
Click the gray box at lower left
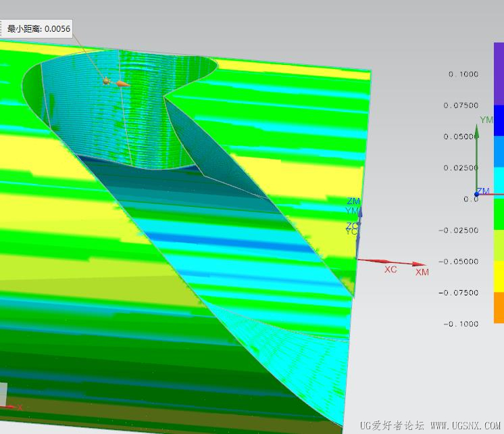(x=3, y=394)
